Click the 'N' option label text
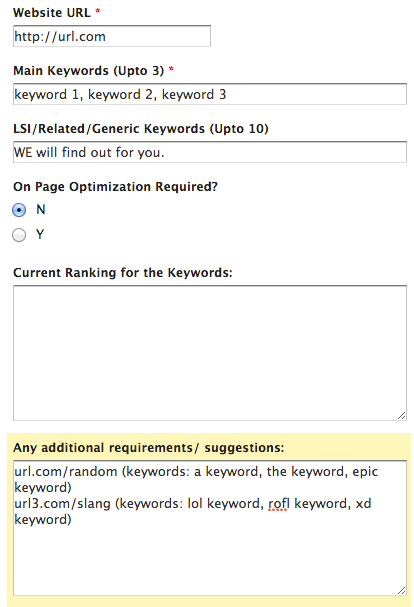This screenshot has height=607, width=414. tap(41, 210)
